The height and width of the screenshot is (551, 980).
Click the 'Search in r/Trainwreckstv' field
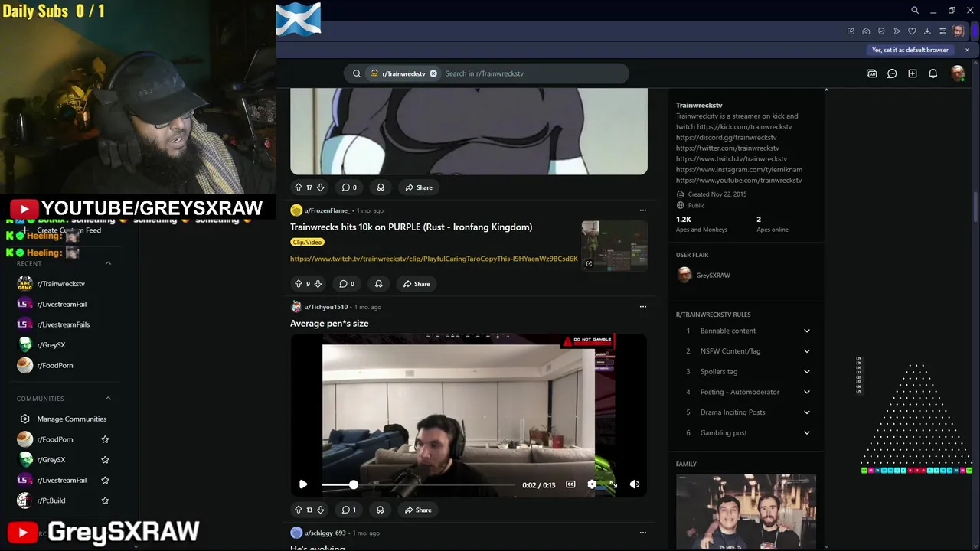tap(532, 73)
